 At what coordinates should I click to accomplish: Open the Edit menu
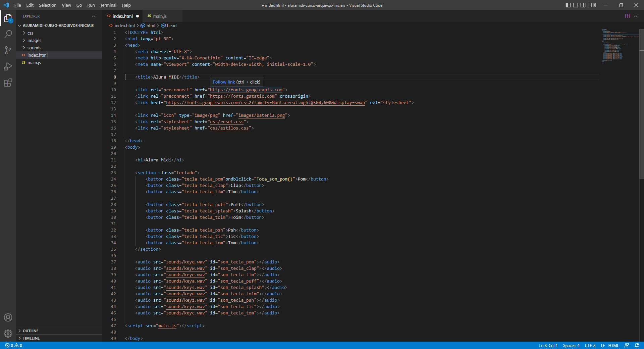pos(30,5)
